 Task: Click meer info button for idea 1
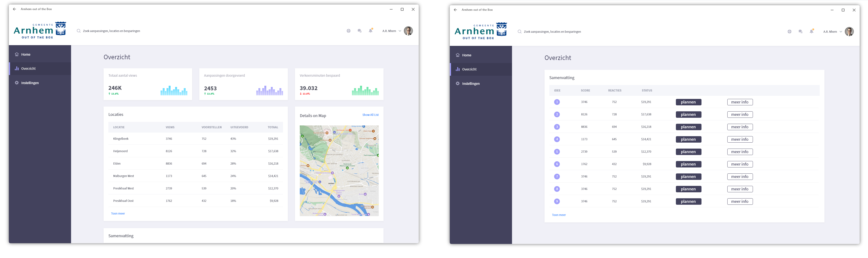[740, 102]
